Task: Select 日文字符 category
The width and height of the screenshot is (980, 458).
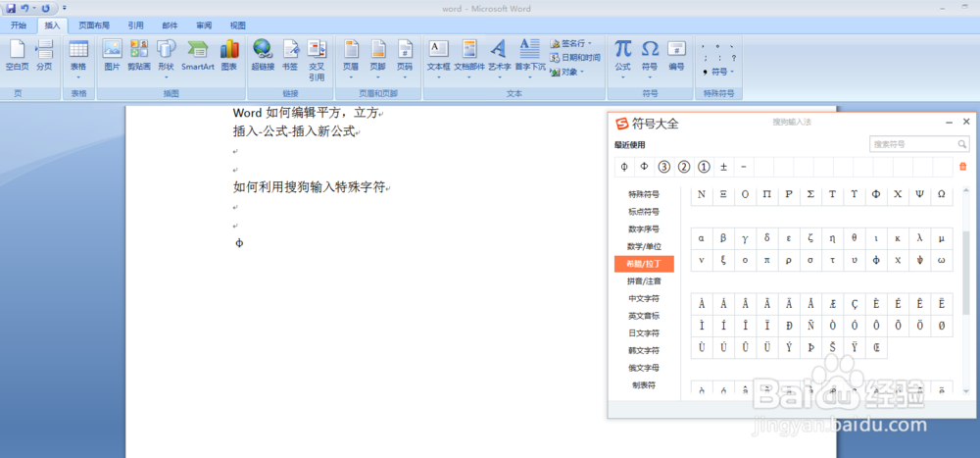Action: (x=644, y=333)
